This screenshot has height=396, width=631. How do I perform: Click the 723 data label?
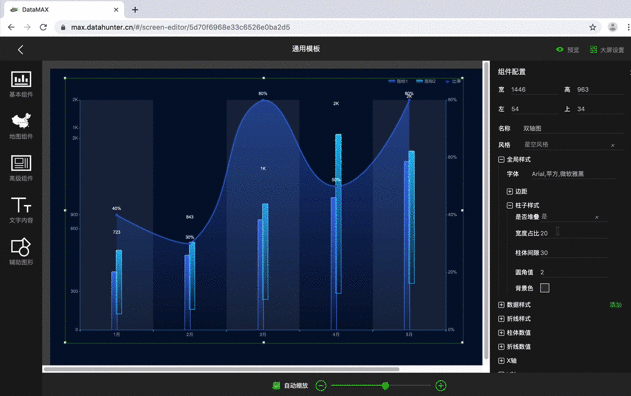(116, 232)
